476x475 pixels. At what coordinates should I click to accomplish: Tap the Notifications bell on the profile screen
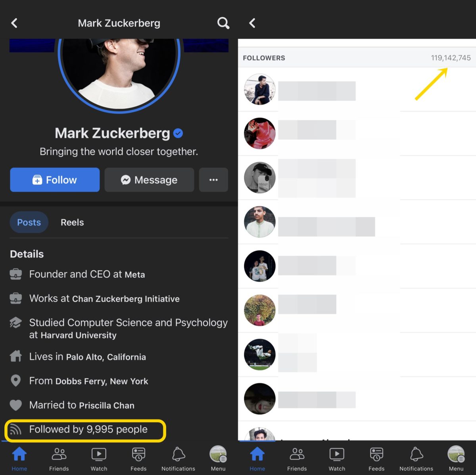[x=178, y=458]
